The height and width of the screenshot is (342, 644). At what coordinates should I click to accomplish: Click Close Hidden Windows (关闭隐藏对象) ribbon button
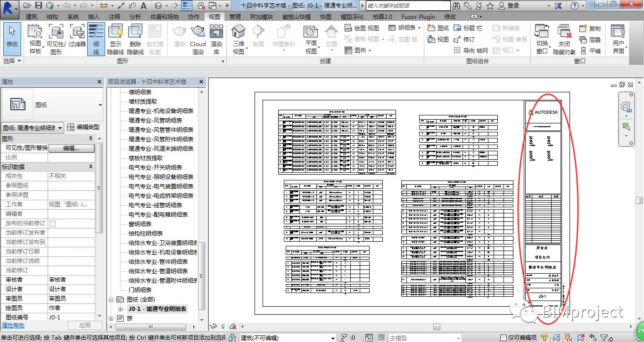point(564,39)
